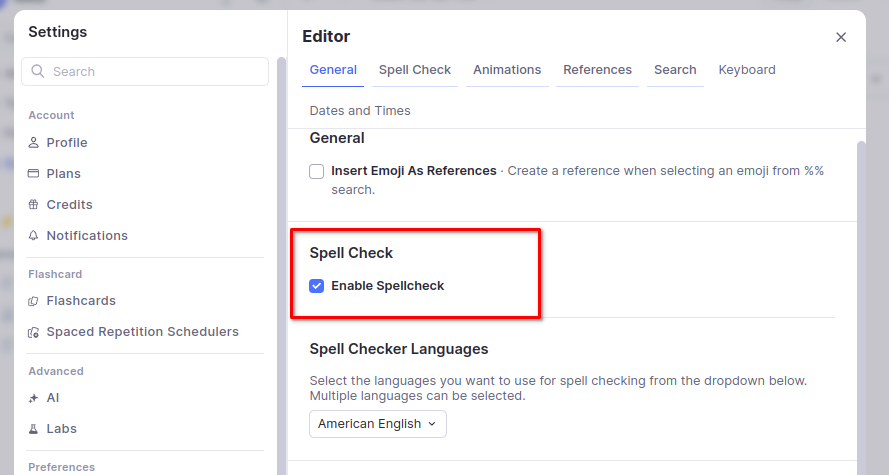This screenshot has width=889, height=475.
Task: Click the AI sparkle icon
Action: 34,398
